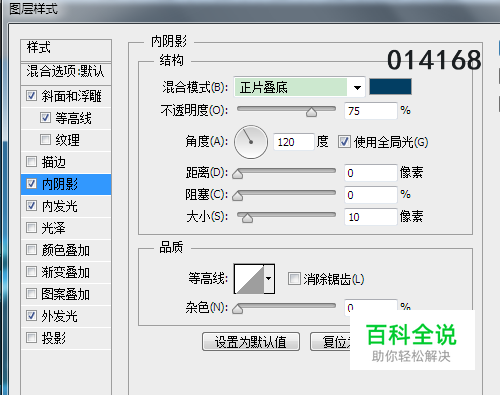The image size is (500, 395).
Task: Open dark blue shadow color swatch
Action: click(x=390, y=87)
